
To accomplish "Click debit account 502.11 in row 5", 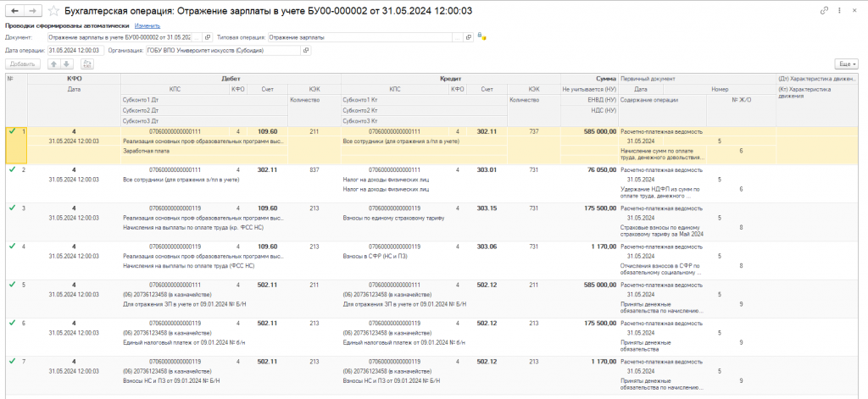I will pos(267,285).
